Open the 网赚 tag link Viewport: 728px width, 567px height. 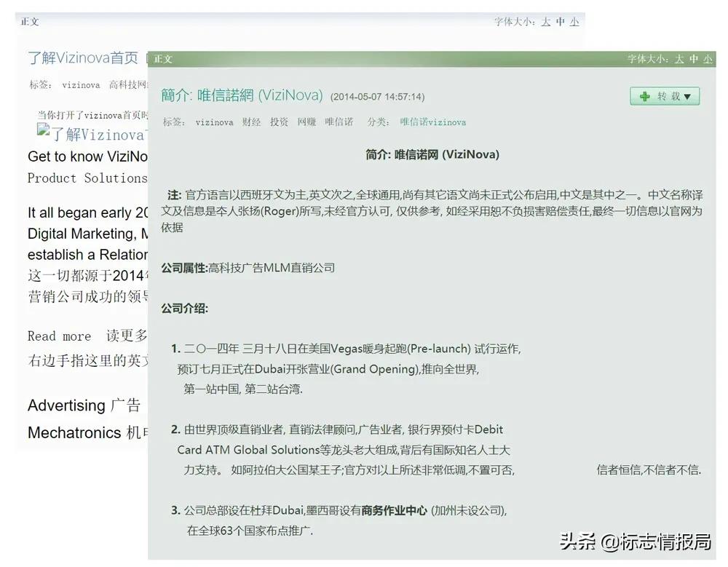[307, 122]
